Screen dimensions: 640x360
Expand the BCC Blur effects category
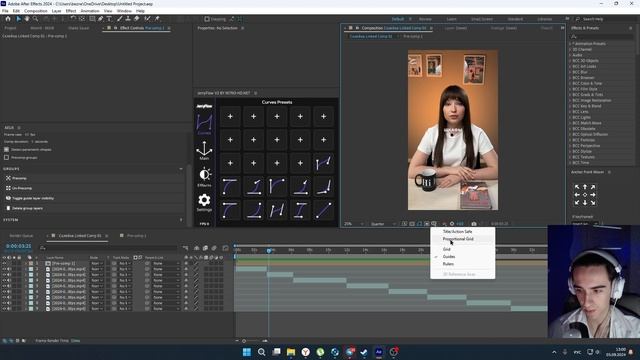click(571, 72)
